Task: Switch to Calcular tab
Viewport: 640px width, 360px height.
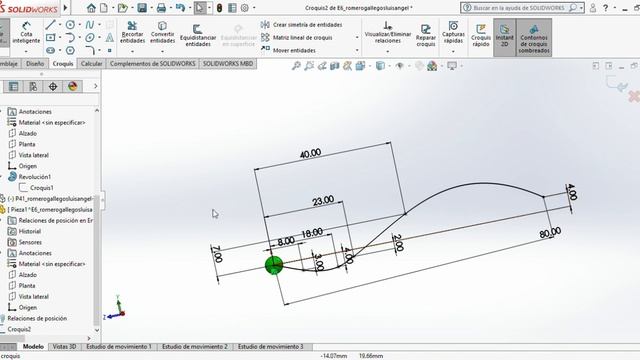Action: tap(91, 64)
